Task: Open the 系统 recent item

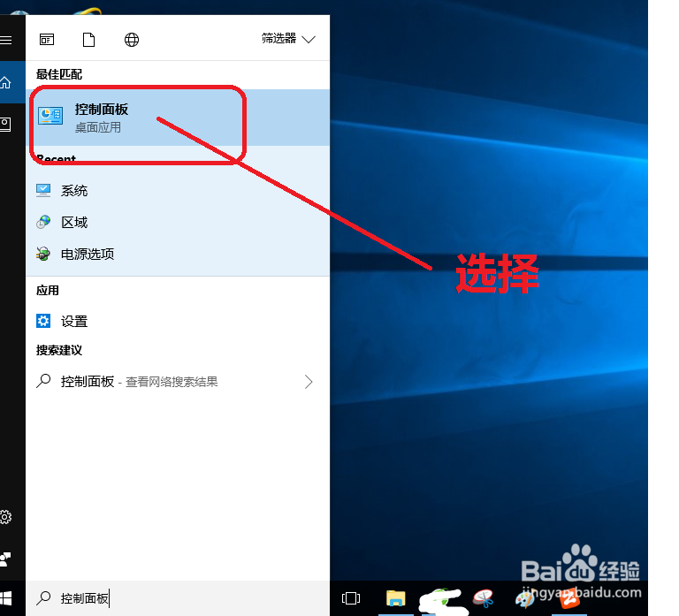Action: click(x=178, y=191)
